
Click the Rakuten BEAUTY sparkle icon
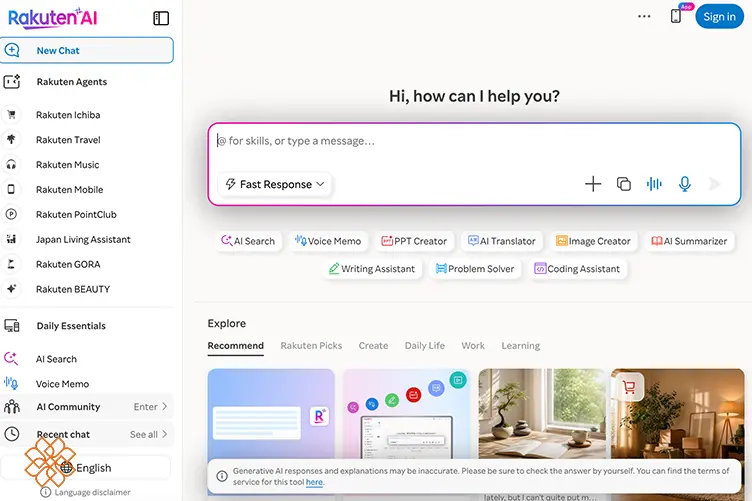point(11,289)
